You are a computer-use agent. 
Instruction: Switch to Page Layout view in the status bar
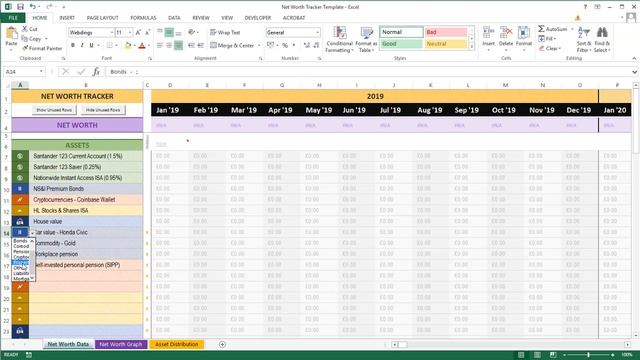click(537, 355)
